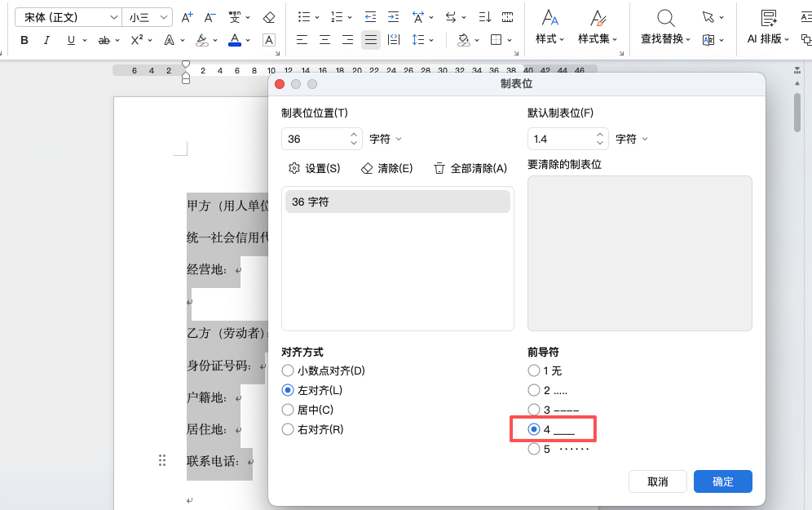Click the text effects outlined A icon

(170, 40)
